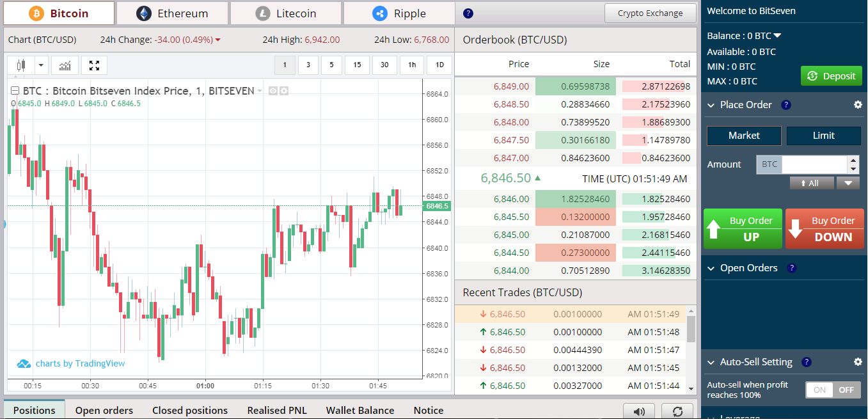Screen dimensions: 868x419
Task: Click the Ripple coin logo icon
Action: tap(380, 13)
